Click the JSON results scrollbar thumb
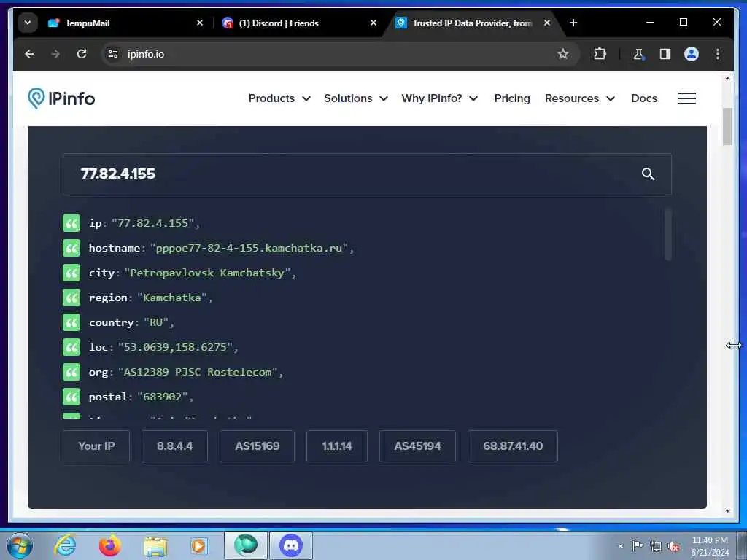 [x=668, y=234]
